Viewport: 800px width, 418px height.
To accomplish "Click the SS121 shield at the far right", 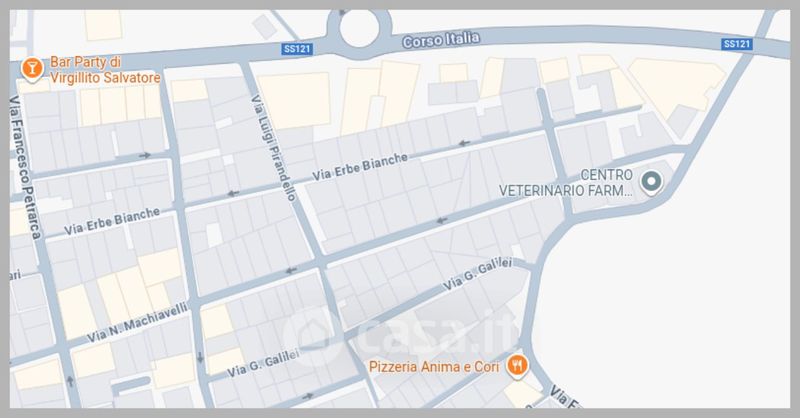I will point(737,44).
